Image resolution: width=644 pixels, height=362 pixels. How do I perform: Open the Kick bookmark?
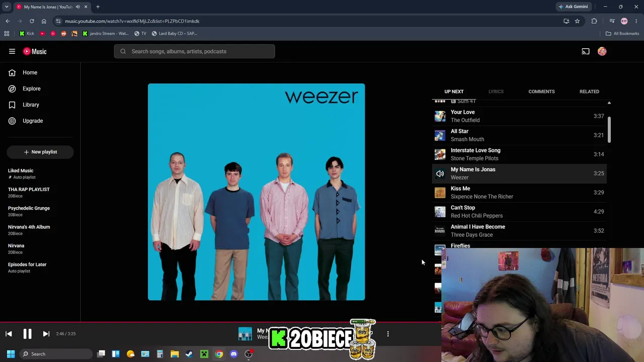pyautogui.click(x=27, y=33)
